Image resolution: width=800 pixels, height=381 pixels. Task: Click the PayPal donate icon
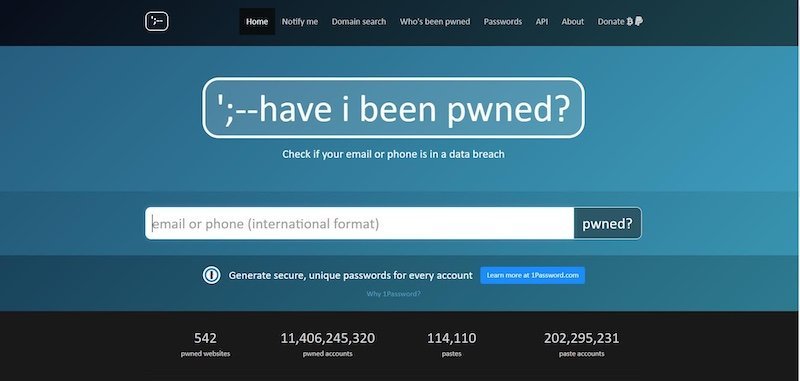pyautogui.click(x=639, y=21)
